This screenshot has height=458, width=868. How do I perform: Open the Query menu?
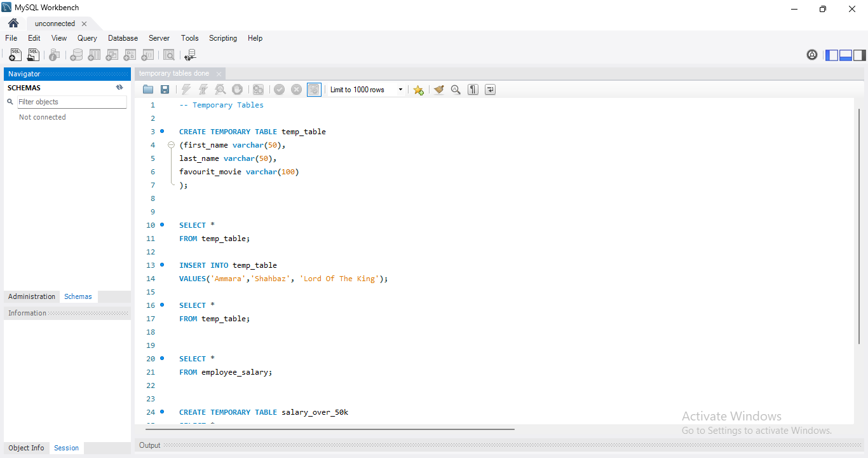(x=87, y=38)
